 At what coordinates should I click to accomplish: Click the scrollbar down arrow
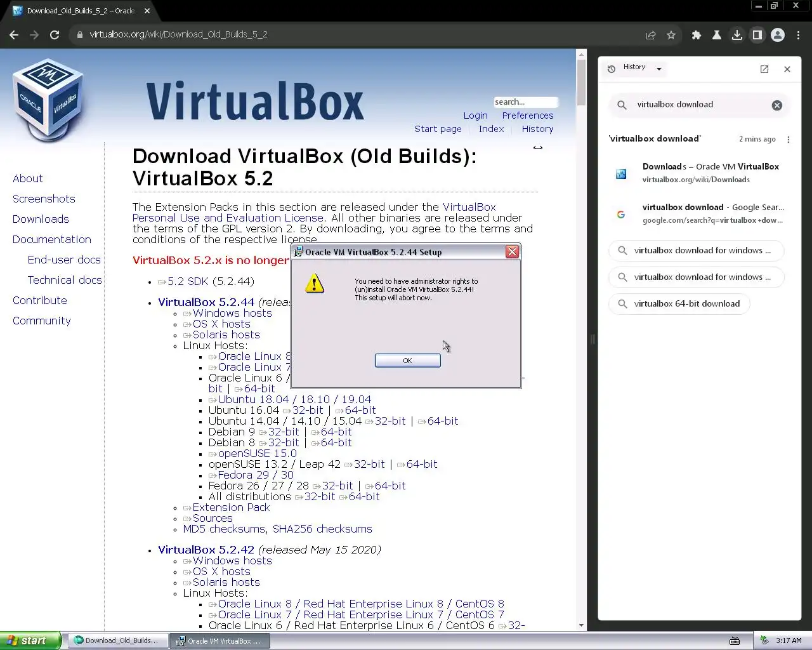coord(581,625)
